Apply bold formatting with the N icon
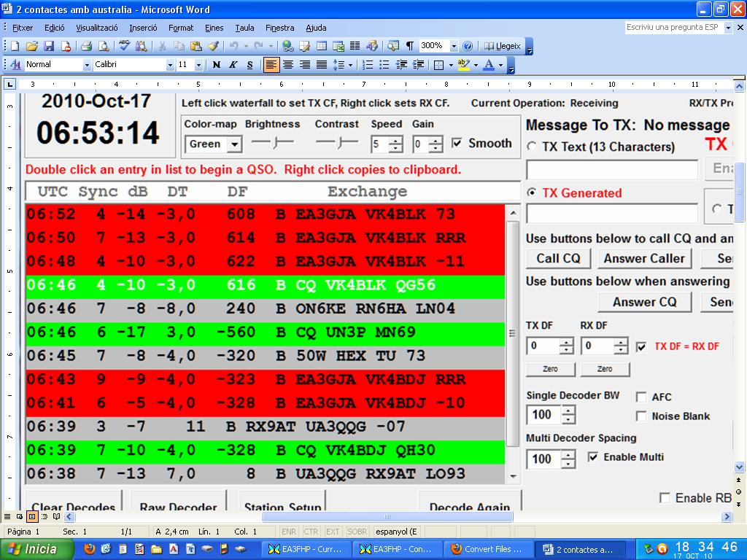The height and width of the screenshot is (560, 747). point(215,65)
